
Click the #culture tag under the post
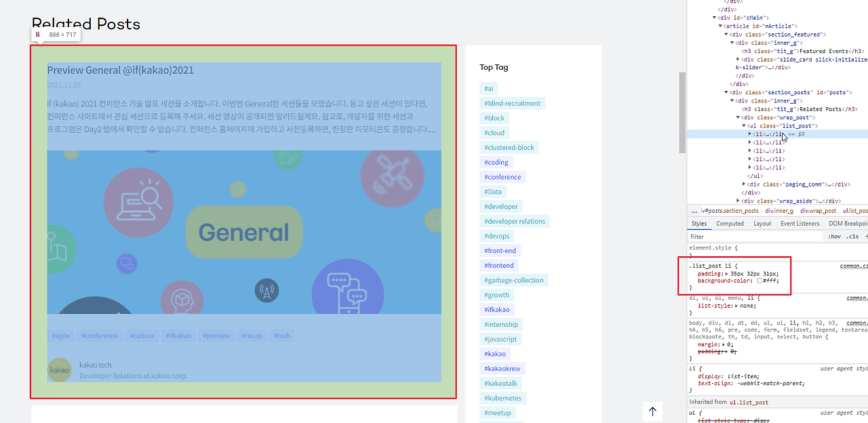tap(142, 336)
